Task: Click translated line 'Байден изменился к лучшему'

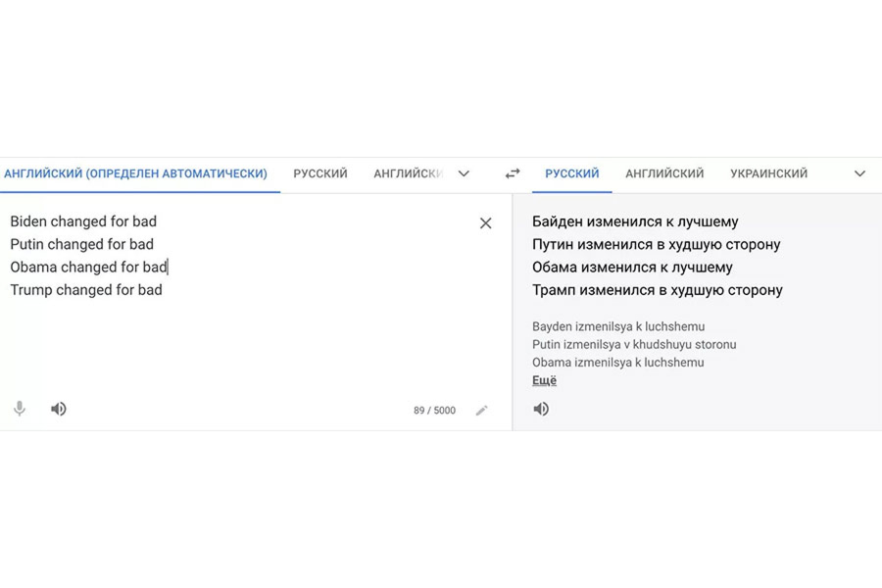Action: coord(635,221)
